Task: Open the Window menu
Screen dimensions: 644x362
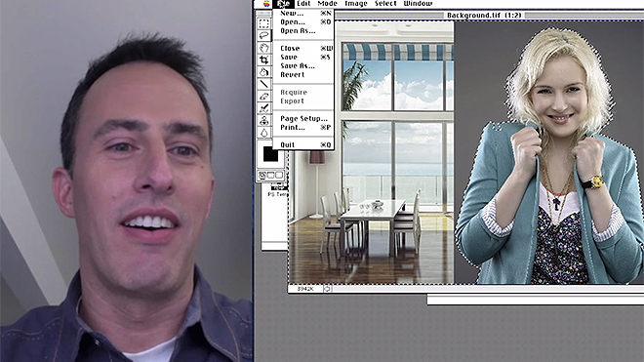Action: coord(418,4)
